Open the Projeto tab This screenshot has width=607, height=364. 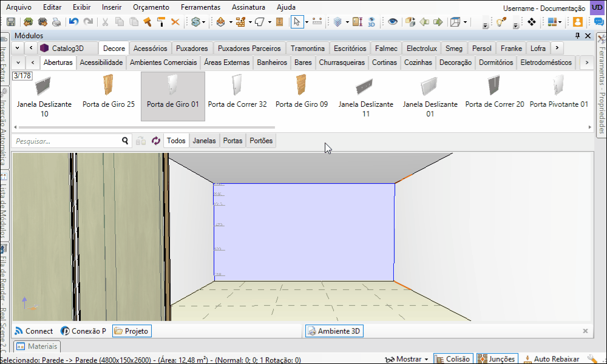coord(132,331)
